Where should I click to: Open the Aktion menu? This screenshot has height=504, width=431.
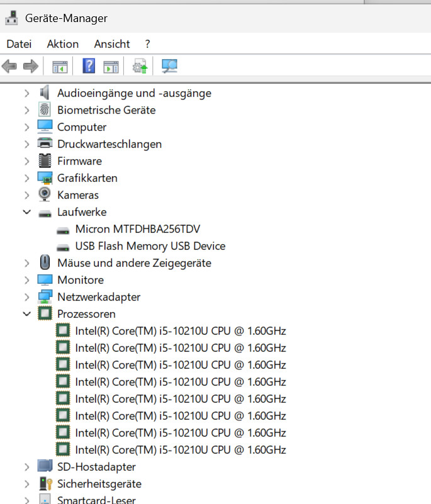tap(63, 44)
